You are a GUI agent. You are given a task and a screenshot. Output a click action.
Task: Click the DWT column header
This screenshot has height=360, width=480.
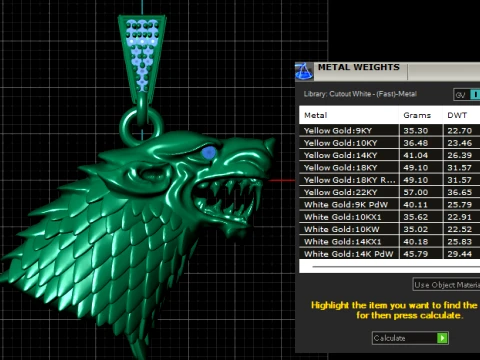pyautogui.click(x=462, y=115)
